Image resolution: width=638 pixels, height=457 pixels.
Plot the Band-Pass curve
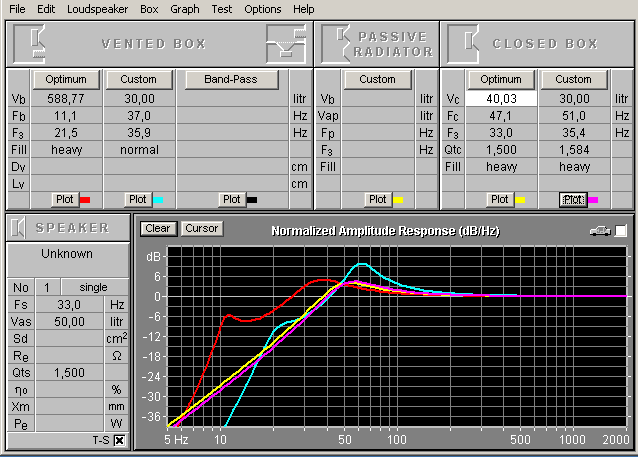232,199
